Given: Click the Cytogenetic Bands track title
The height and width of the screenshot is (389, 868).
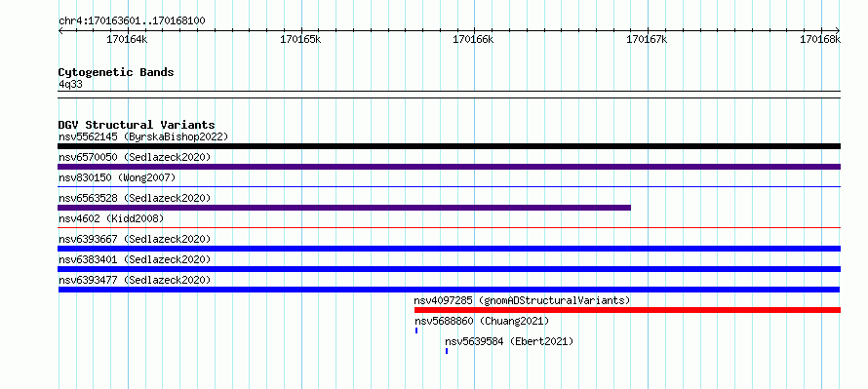Looking at the screenshot, I should coord(116,72).
